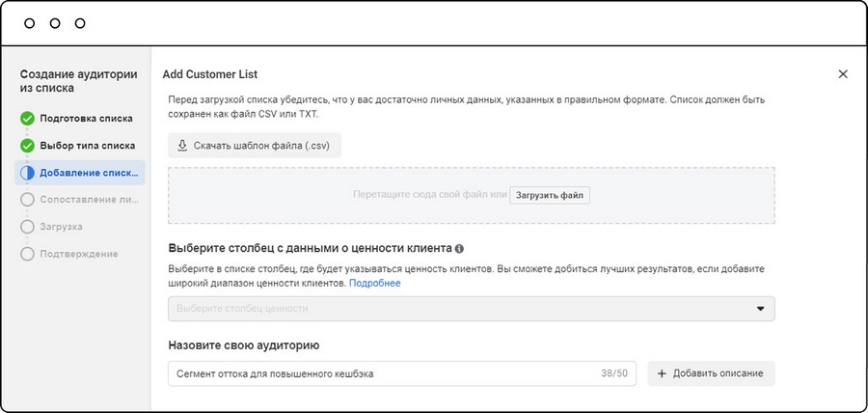Click the Назовите свою аудиторию heading
868x413 pixels.
coord(244,345)
